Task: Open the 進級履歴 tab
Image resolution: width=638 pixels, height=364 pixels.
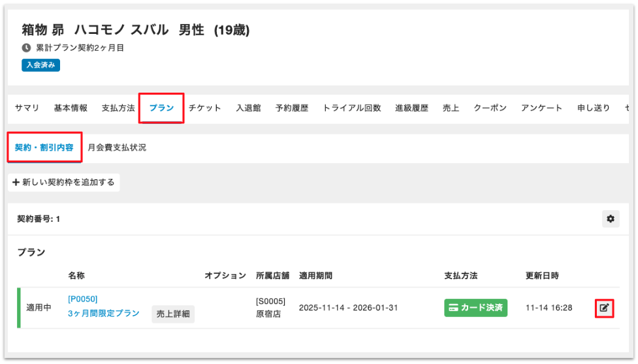Action: click(411, 108)
